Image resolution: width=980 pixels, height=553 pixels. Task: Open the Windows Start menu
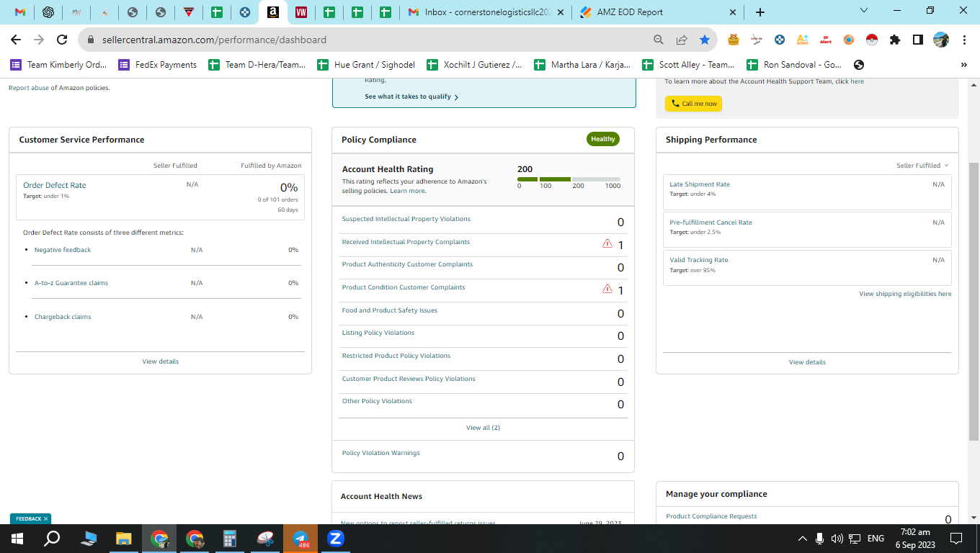pos(17,539)
